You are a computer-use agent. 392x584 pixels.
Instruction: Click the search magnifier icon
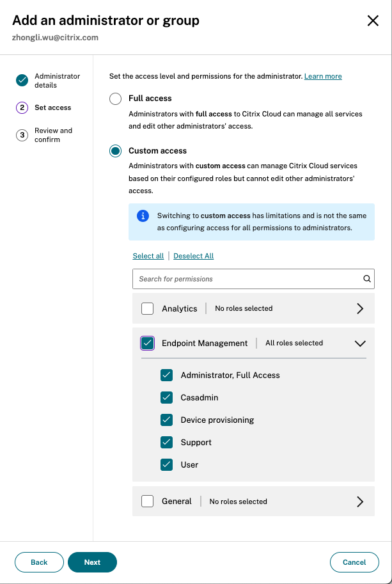367,279
